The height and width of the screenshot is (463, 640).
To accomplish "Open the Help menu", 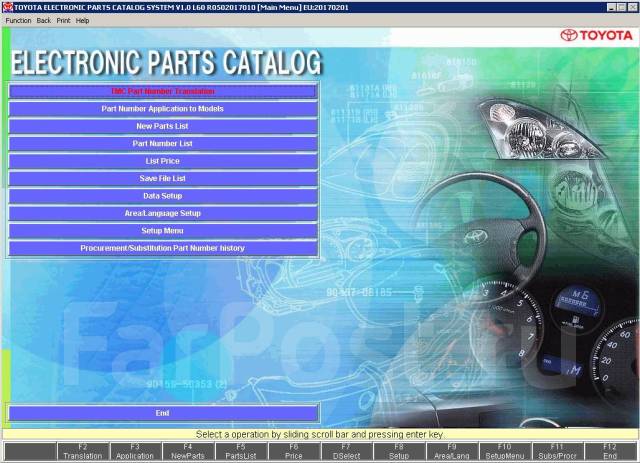I will [x=82, y=20].
